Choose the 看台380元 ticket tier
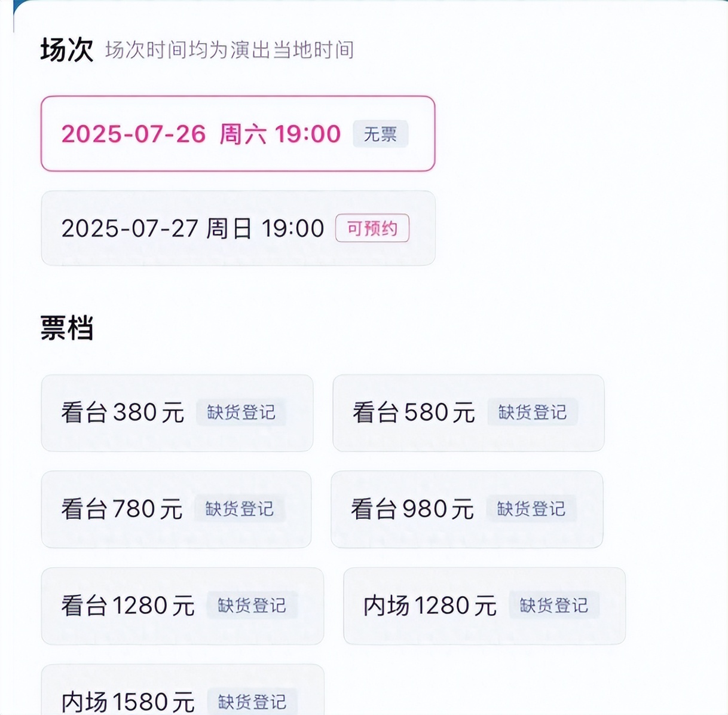 pos(177,412)
